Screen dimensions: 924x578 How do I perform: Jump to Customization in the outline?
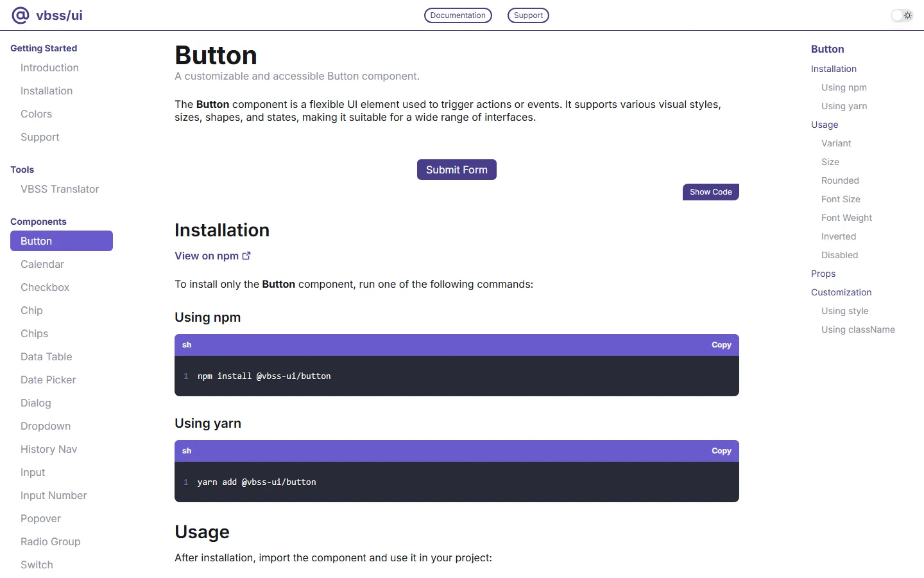coord(841,292)
